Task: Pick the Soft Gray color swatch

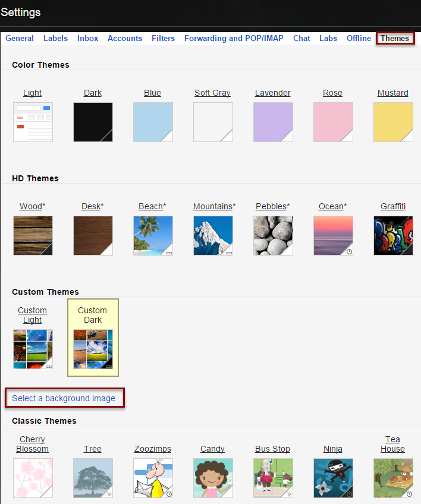Action: tap(213, 122)
